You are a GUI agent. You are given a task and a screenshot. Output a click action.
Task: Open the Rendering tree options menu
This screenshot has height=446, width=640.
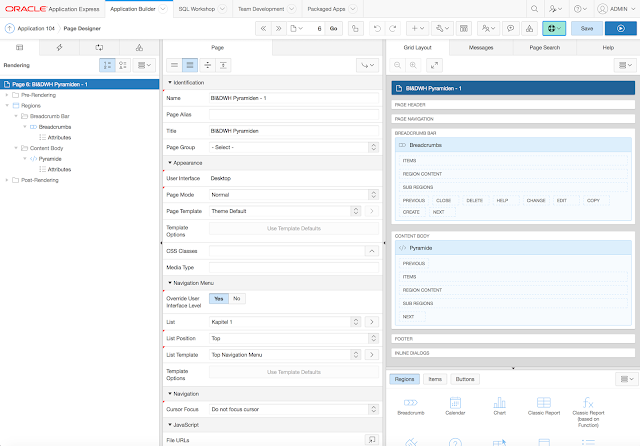[x=144, y=65]
